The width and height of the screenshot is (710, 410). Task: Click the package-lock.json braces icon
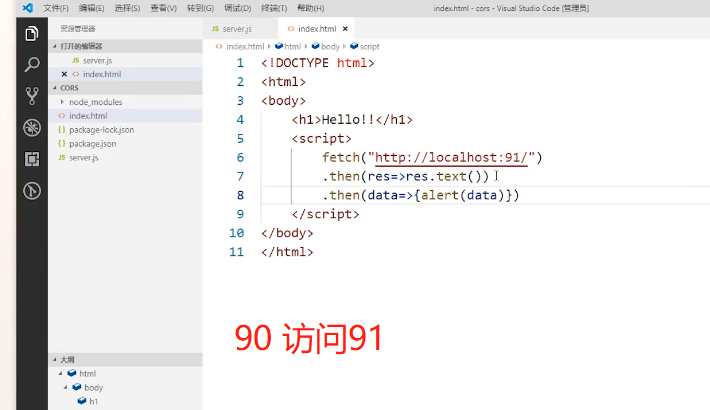(x=62, y=130)
